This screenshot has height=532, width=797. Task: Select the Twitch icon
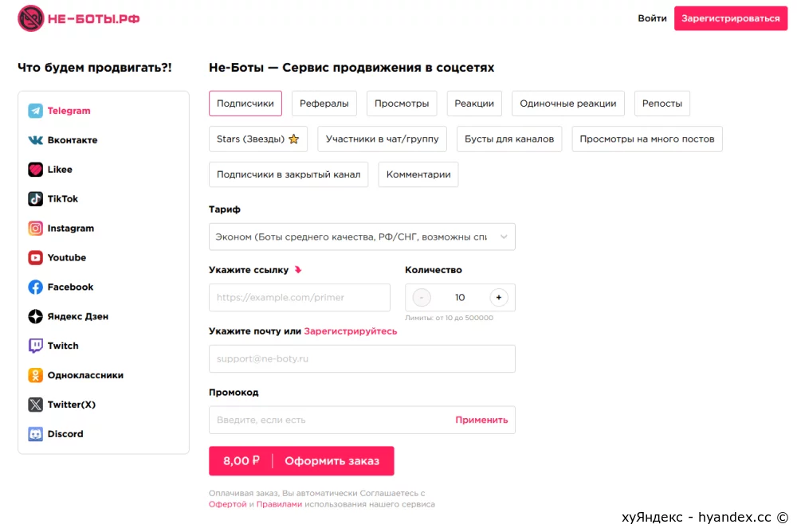pyautogui.click(x=35, y=346)
